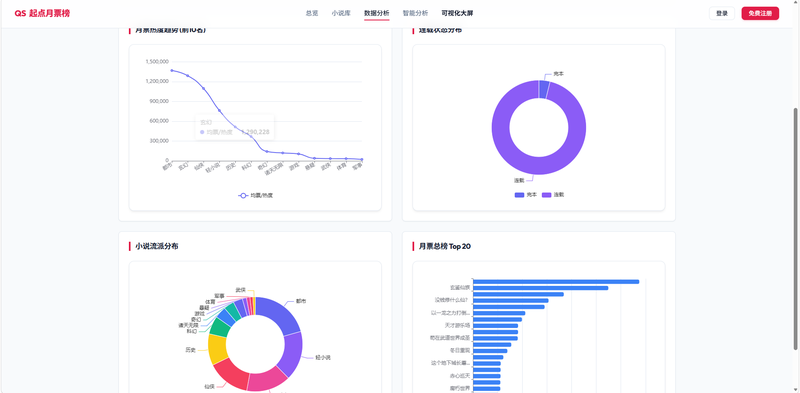Screen dimensions: 800x393
Task: Toggle the 均票/热度 legend line marker
Action: pyautogui.click(x=243, y=195)
